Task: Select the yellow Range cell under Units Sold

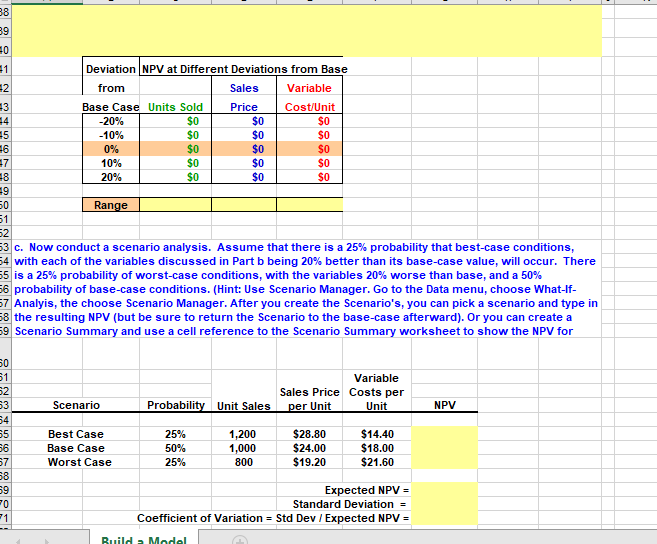Action: point(176,205)
